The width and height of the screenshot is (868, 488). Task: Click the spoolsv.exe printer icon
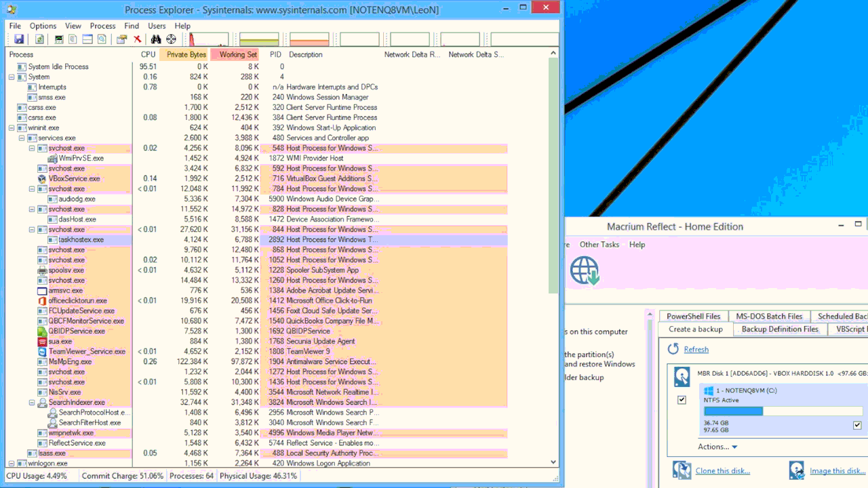[x=42, y=270]
